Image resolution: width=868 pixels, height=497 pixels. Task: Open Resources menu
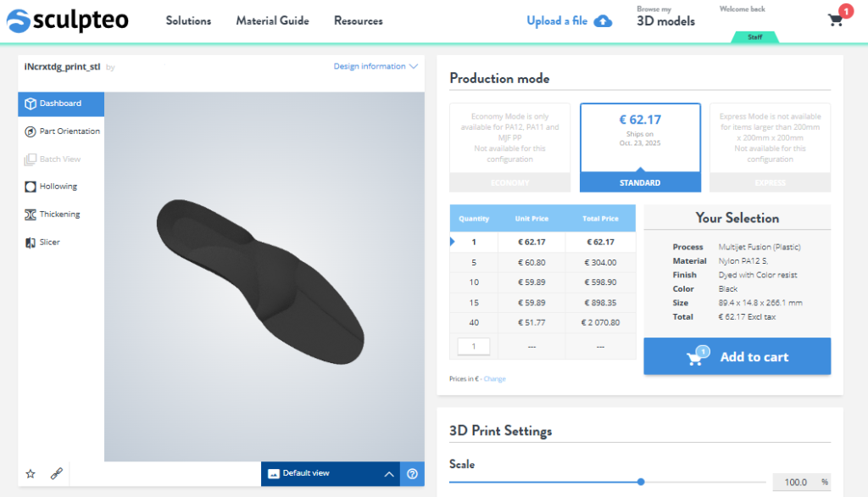359,20
